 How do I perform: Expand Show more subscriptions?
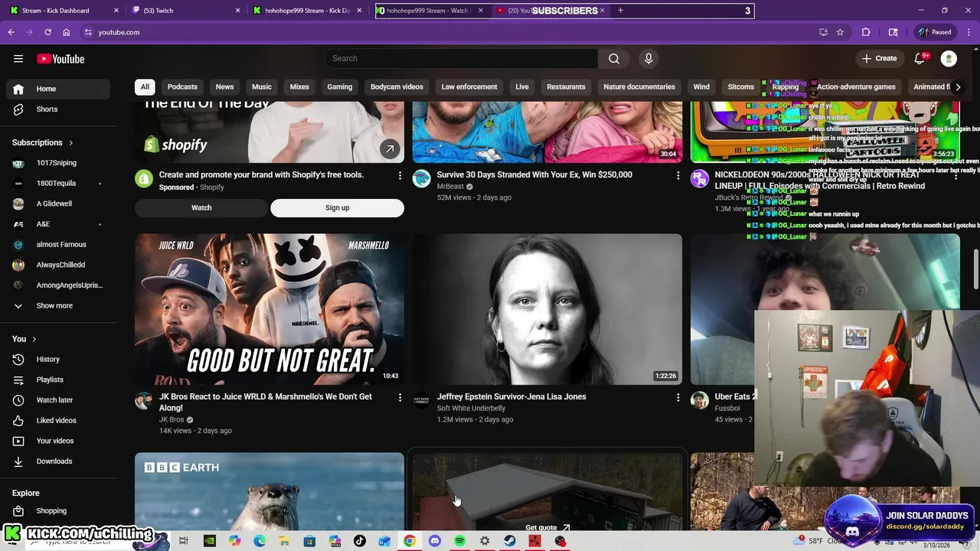click(x=58, y=306)
